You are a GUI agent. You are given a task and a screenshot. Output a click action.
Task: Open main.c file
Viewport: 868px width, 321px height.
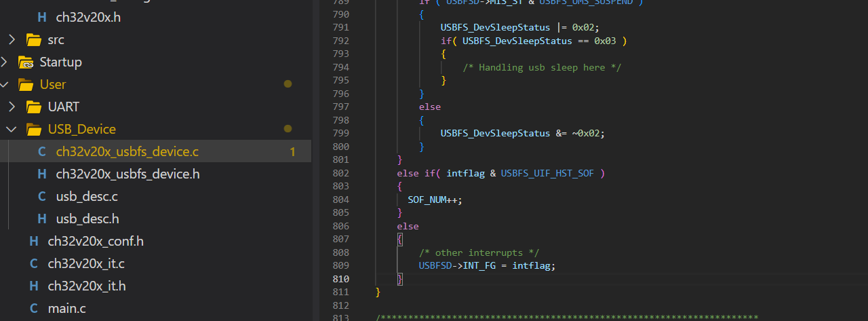click(67, 308)
